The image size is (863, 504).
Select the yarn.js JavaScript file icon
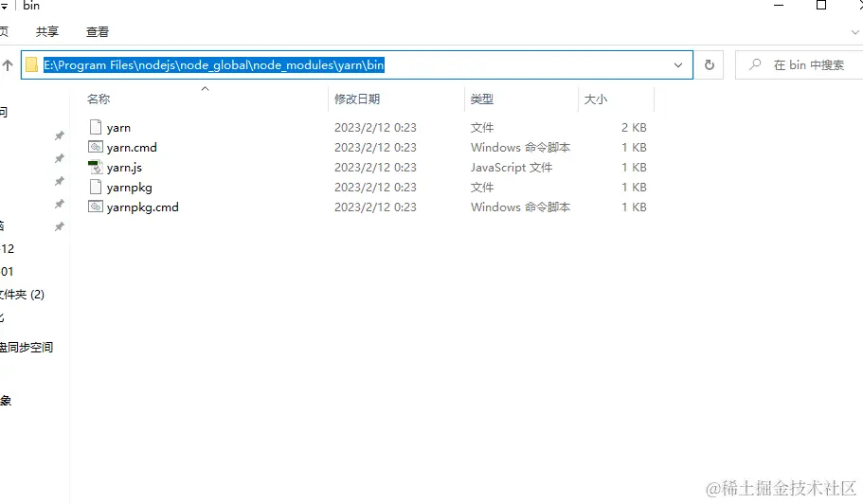click(x=96, y=167)
